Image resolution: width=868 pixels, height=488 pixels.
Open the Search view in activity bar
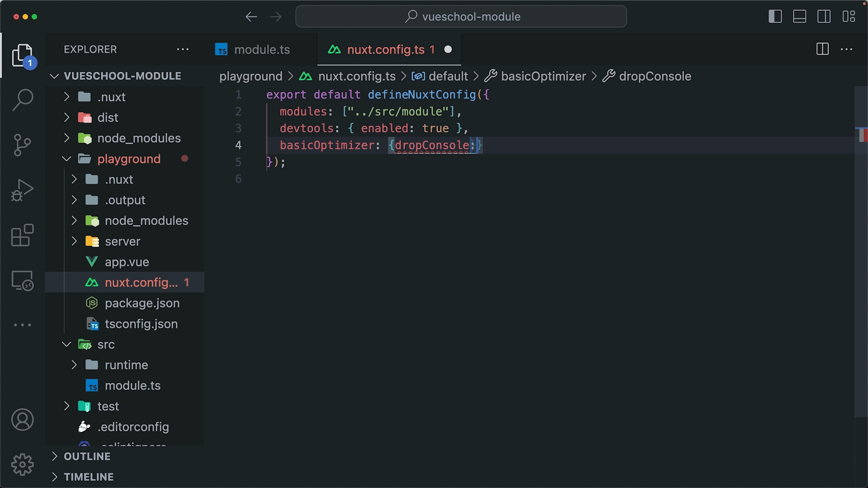22,99
